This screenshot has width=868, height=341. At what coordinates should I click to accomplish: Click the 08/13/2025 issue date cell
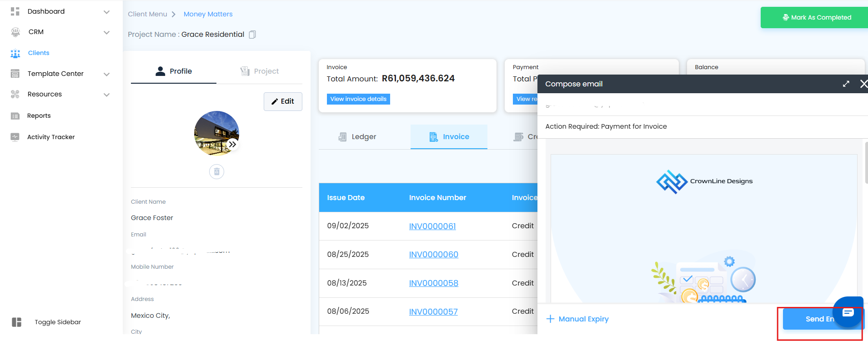click(347, 283)
